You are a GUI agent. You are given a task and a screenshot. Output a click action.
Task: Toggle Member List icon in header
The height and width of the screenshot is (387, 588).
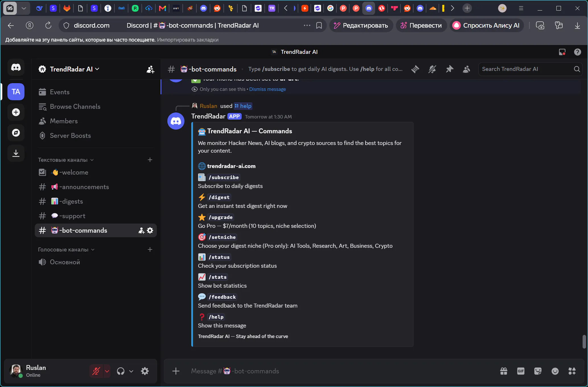coord(466,69)
